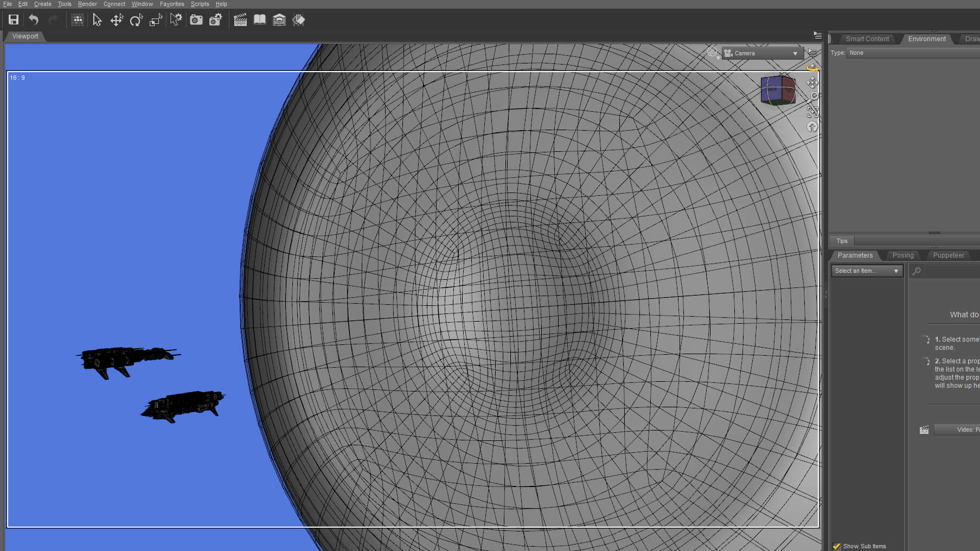
Task: Activate the Rotate tool
Action: click(136, 20)
